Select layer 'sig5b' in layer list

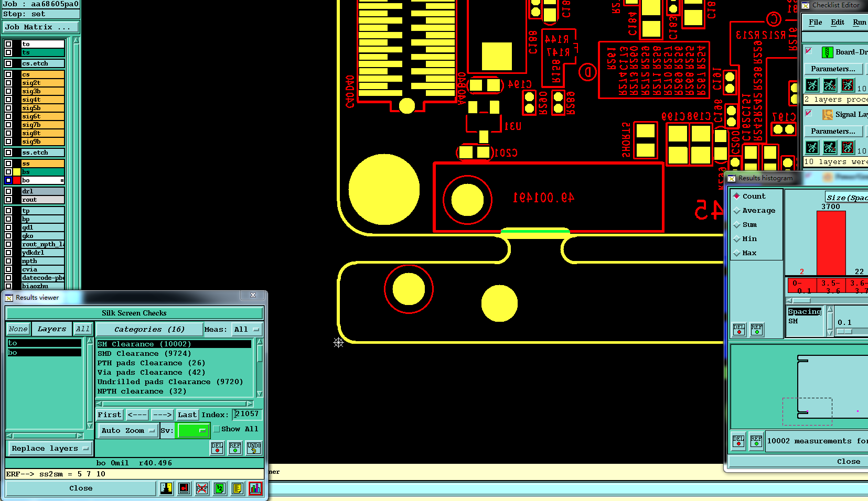tap(42, 108)
